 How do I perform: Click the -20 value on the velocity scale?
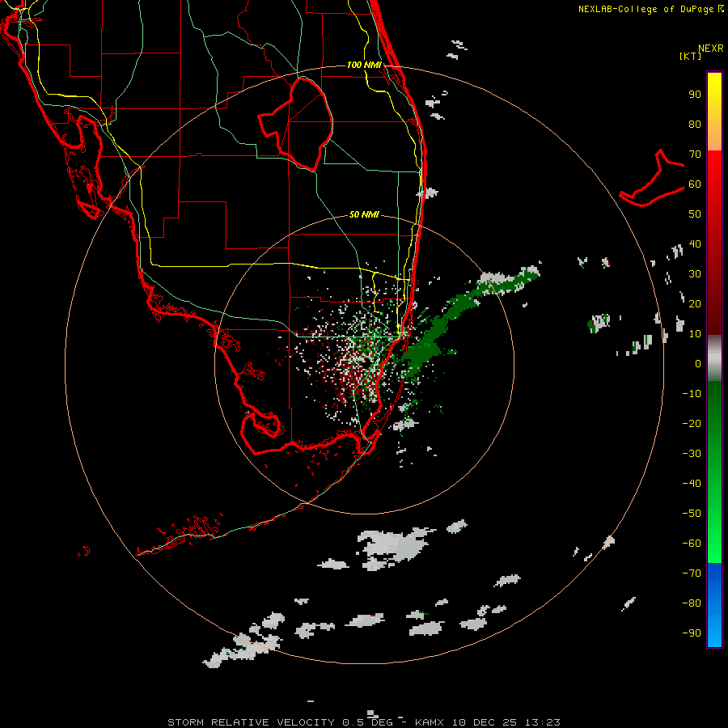click(x=692, y=423)
